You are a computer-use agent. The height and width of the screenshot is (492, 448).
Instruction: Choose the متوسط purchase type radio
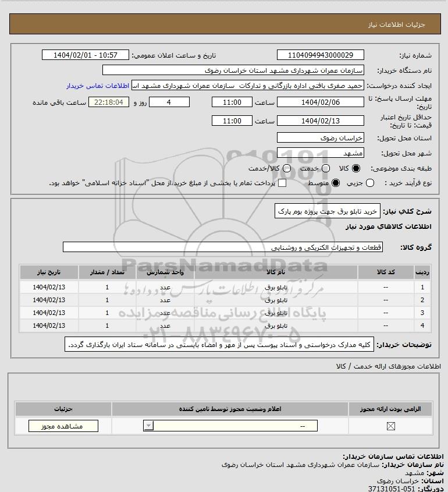336,183
